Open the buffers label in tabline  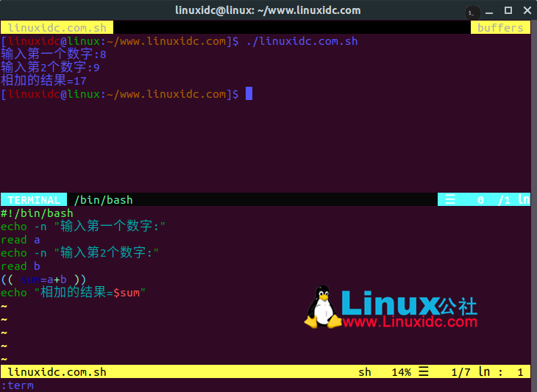tap(500, 27)
